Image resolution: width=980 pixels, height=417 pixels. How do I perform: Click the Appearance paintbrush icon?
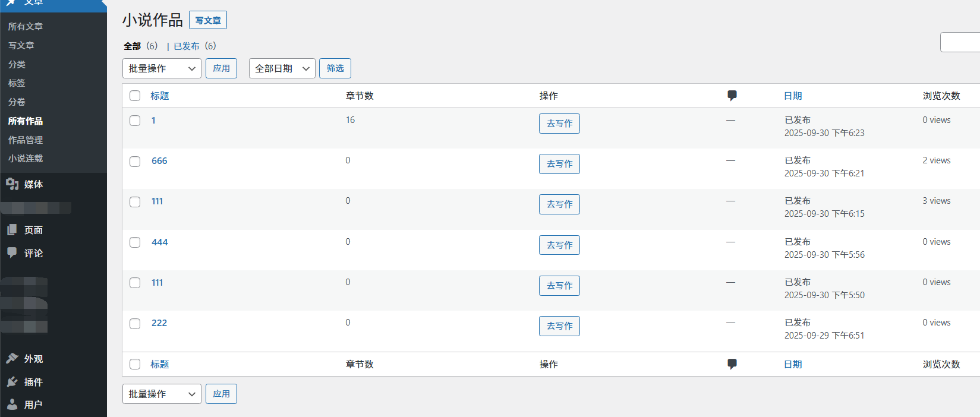[12, 358]
